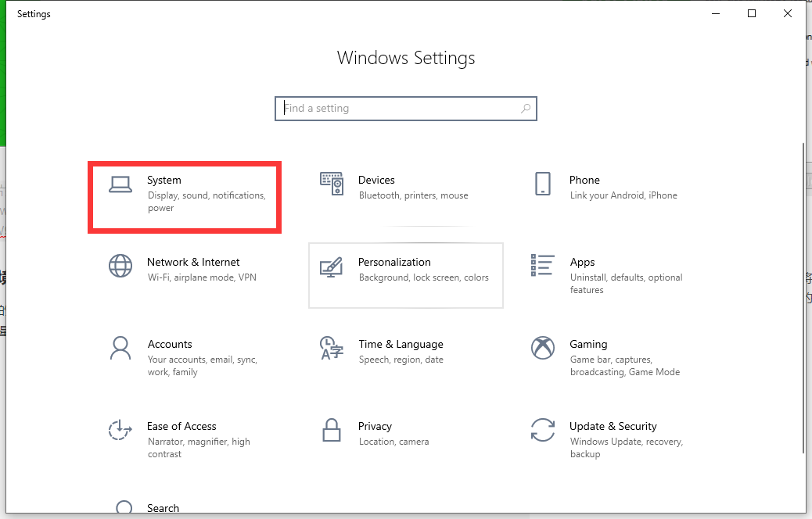Image resolution: width=812 pixels, height=519 pixels.
Task: Select the Gaming heading
Action: coord(588,344)
